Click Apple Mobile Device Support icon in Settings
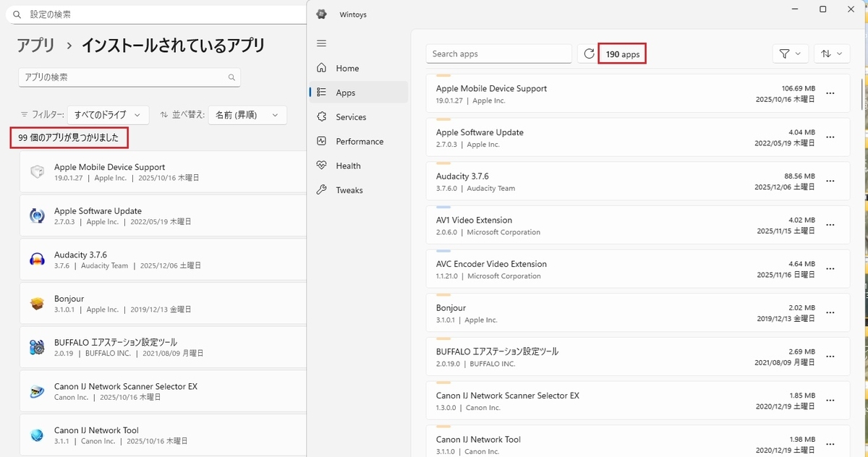 [37, 171]
